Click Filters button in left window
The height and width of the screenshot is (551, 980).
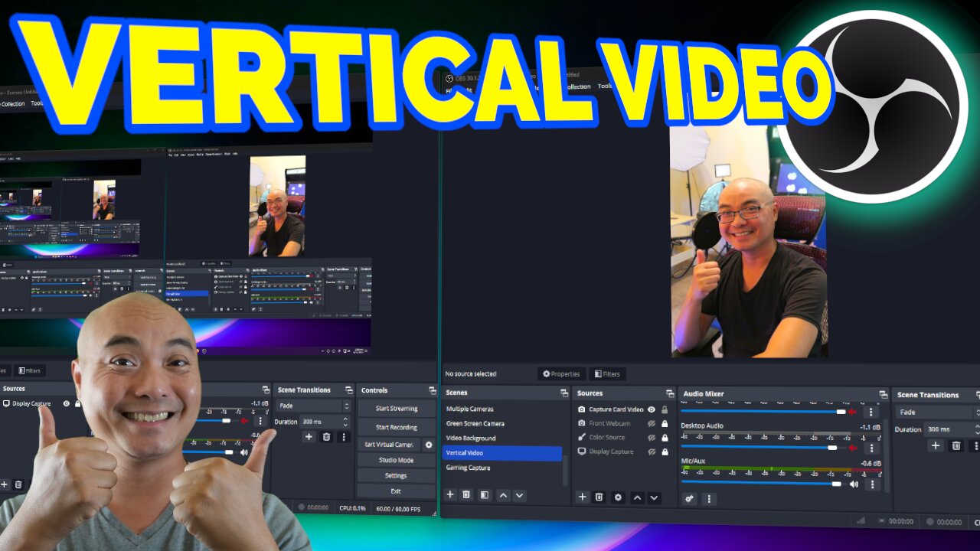coord(30,370)
